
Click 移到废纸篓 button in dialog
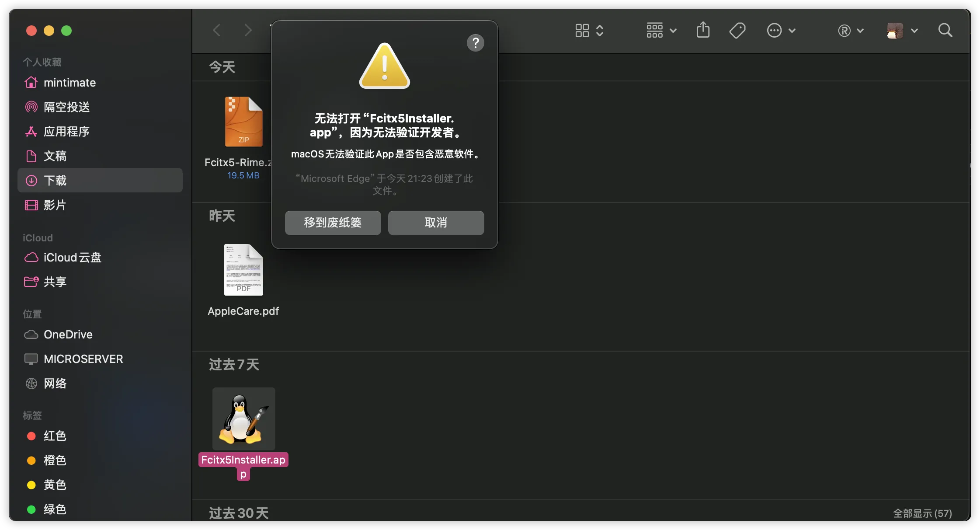point(333,223)
